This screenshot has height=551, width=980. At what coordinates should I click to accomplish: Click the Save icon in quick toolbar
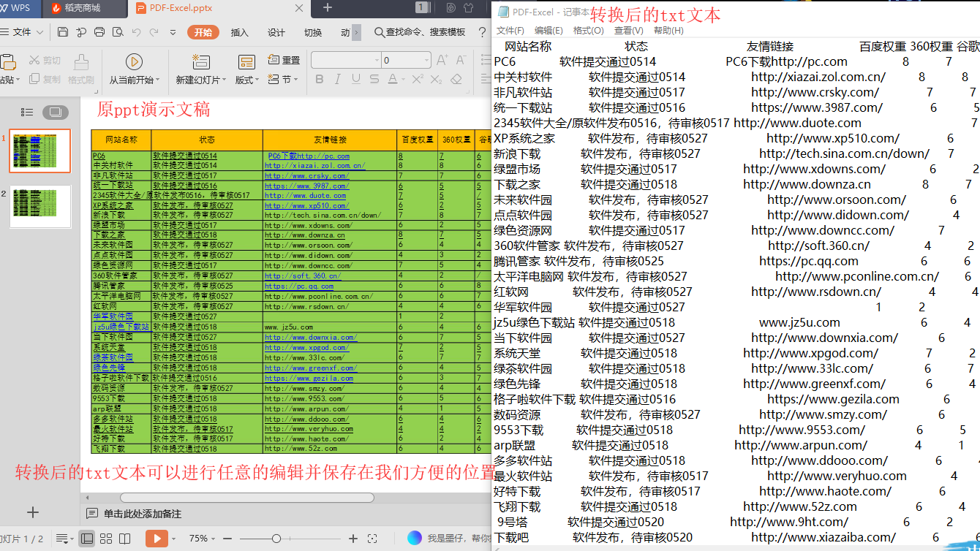tap(63, 32)
